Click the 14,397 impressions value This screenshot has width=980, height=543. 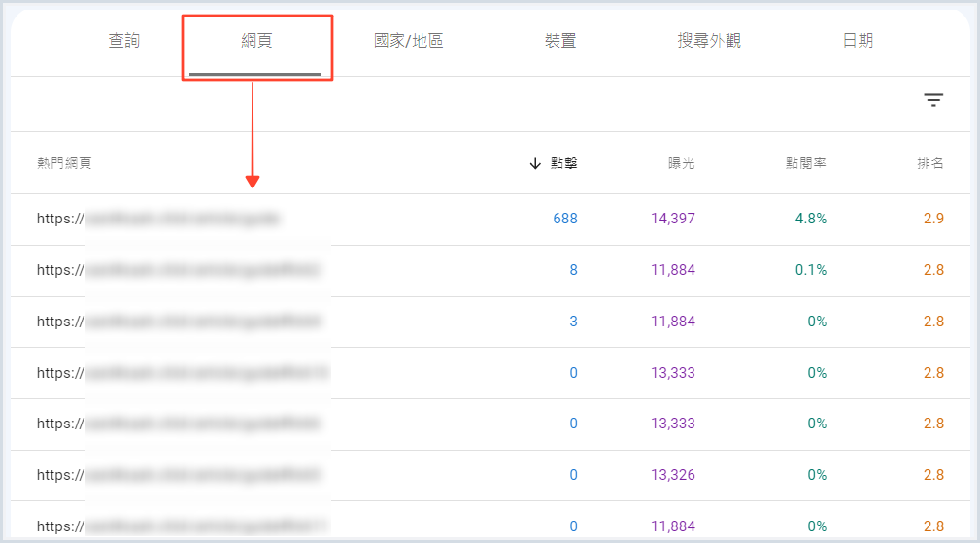(x=672, y=219)
